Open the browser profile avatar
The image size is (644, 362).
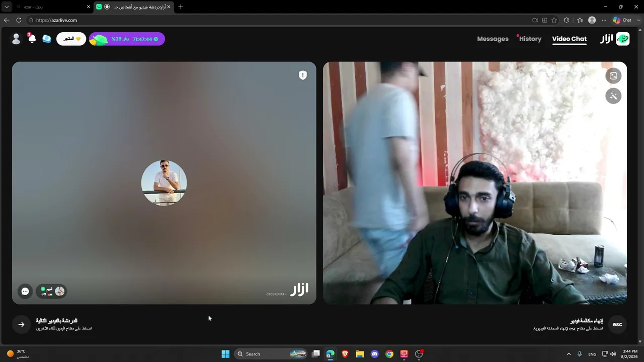point(592,20)
